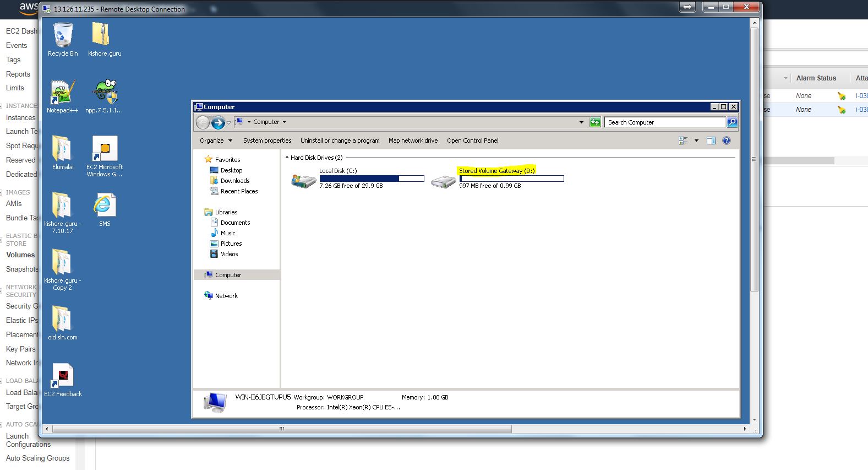Viewport: 868px width, 470px height.
Task: Select Downloads in the Favorites tree
Action: [x=235, y=181]
